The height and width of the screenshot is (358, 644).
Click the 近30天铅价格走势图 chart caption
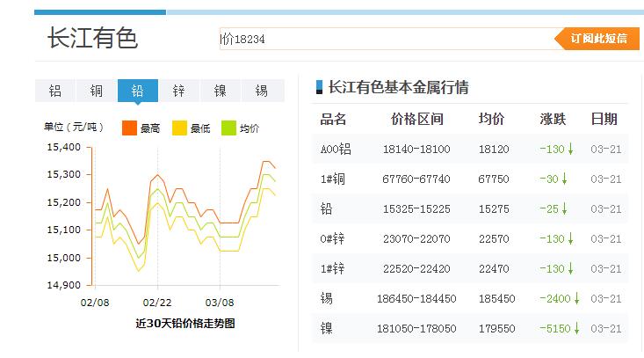coord(185,324)
